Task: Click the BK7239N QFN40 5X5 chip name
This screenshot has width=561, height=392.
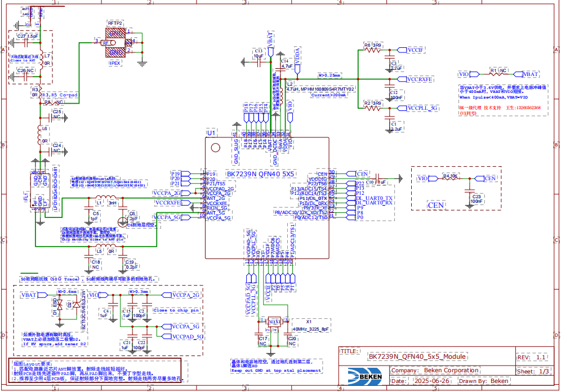Action: (x=260, y=174)
